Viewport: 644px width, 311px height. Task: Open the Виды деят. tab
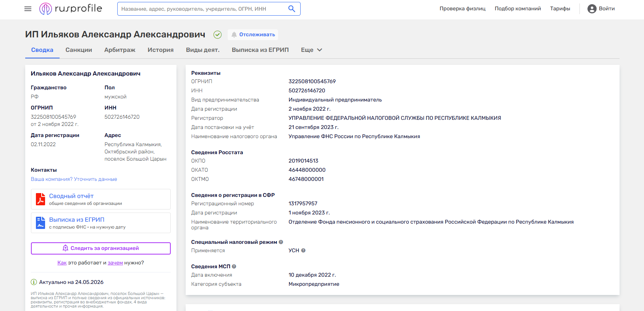click(203, 50)
